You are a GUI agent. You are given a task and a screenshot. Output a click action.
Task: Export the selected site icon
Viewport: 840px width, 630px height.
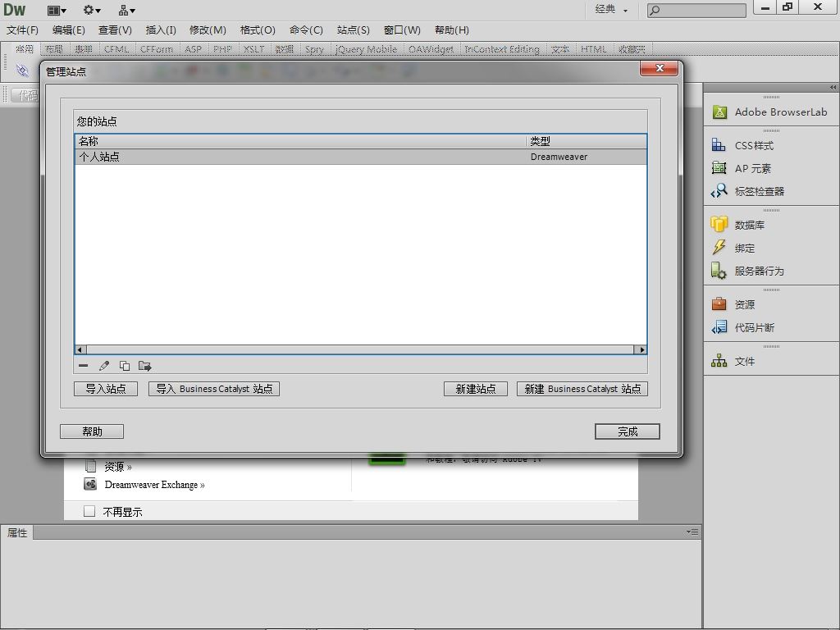pos(144,366)
